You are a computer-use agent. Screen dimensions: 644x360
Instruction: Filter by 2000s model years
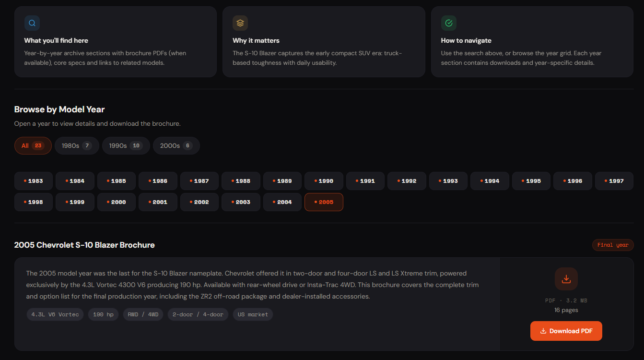tap(176, 145)
